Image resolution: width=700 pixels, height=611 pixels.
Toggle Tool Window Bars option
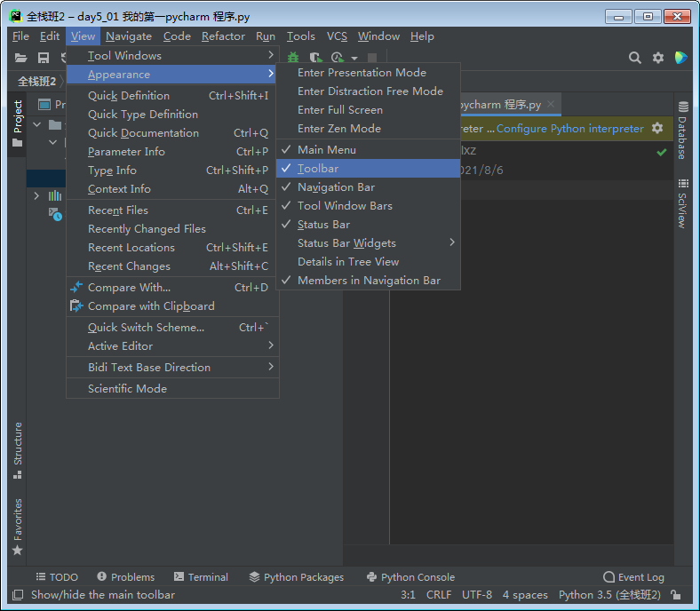(x=369, y=206)
